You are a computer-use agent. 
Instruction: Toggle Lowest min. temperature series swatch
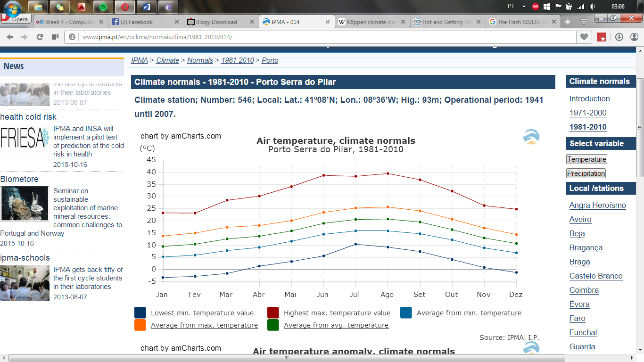coord(140,313)
